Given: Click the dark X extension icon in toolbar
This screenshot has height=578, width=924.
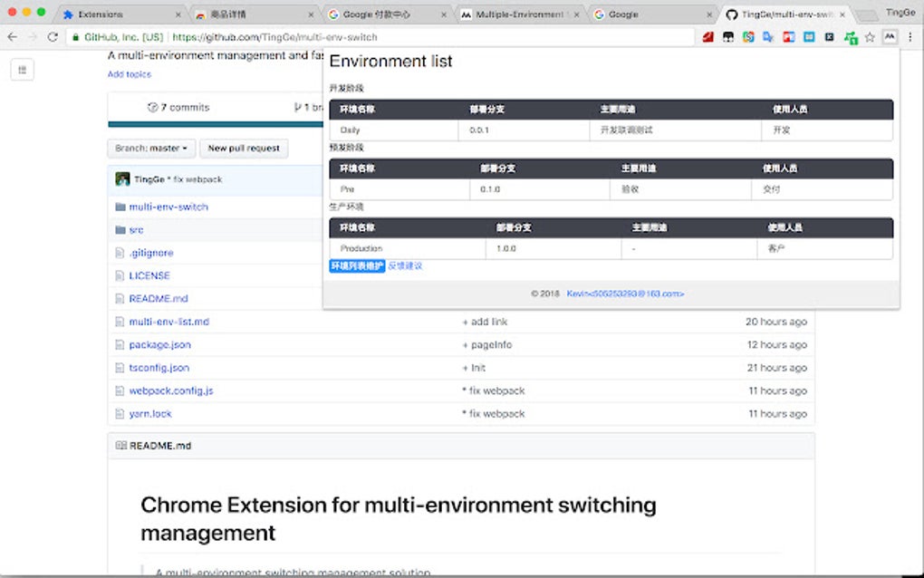Looking at the screenshot, I should click(x=829, y=37).
